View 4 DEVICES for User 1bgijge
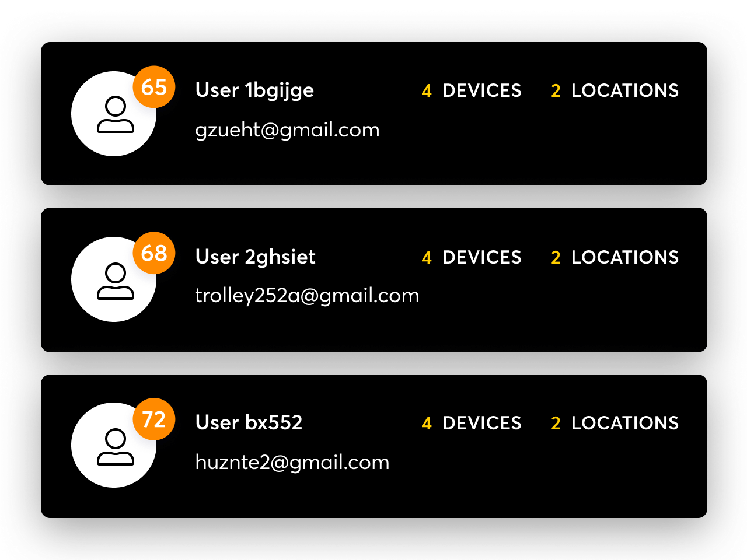 click(472, 90)
